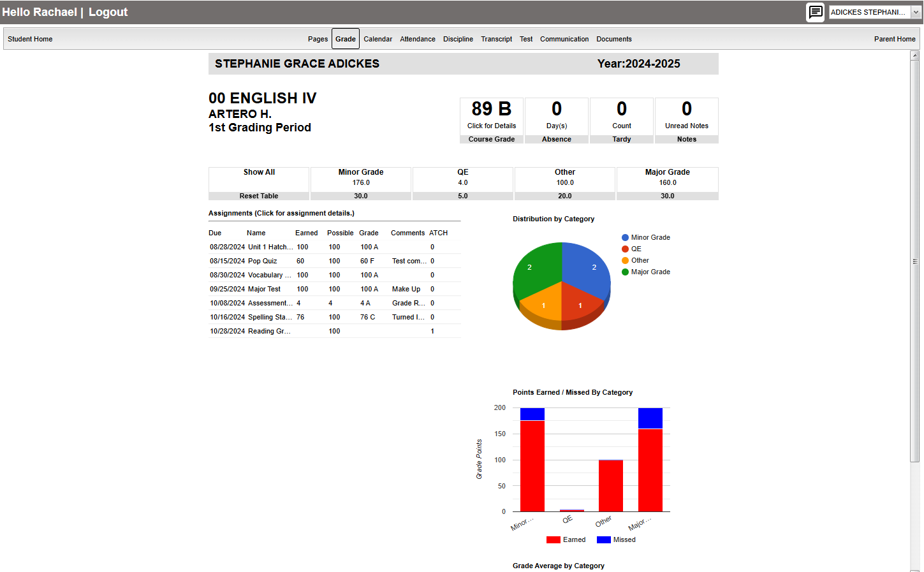Filter by Other category
This screenshot has width=924, height=572.
pyautogui.click(x=565, y=184)
